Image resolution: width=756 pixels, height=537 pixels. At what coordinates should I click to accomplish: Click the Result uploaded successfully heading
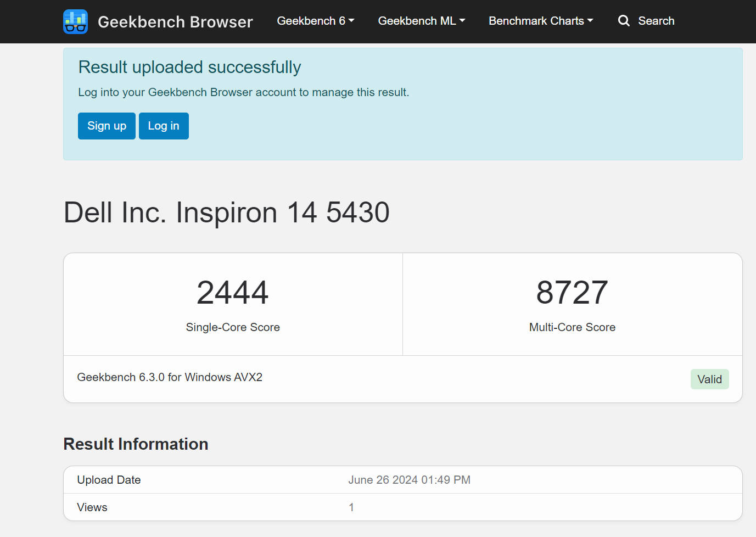[189, 67]
